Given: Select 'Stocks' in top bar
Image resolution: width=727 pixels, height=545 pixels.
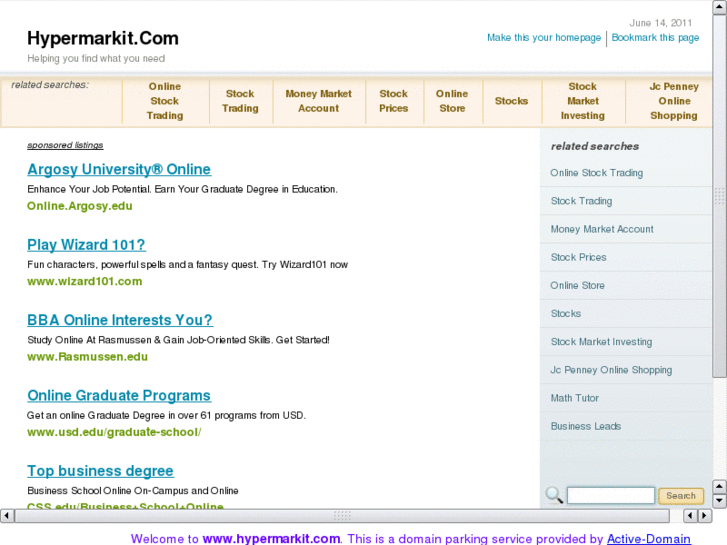Looking at the screenshot, I should point(511,101).
